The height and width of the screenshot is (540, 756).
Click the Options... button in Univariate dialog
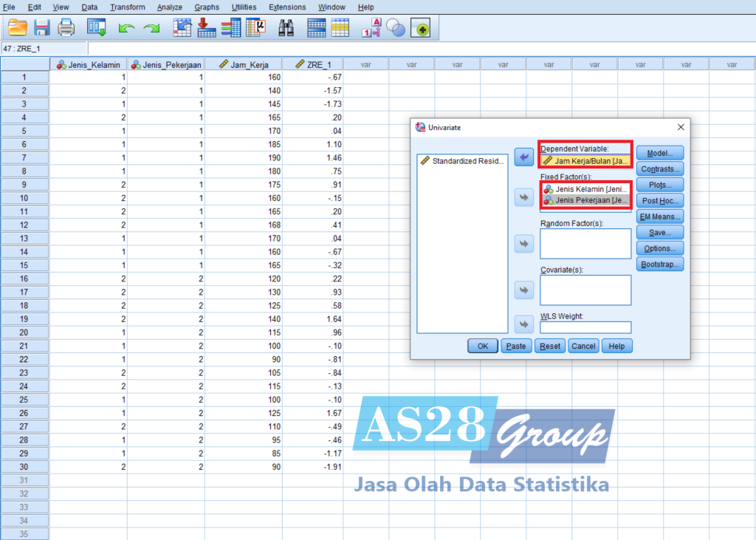[x=660, y=248]
